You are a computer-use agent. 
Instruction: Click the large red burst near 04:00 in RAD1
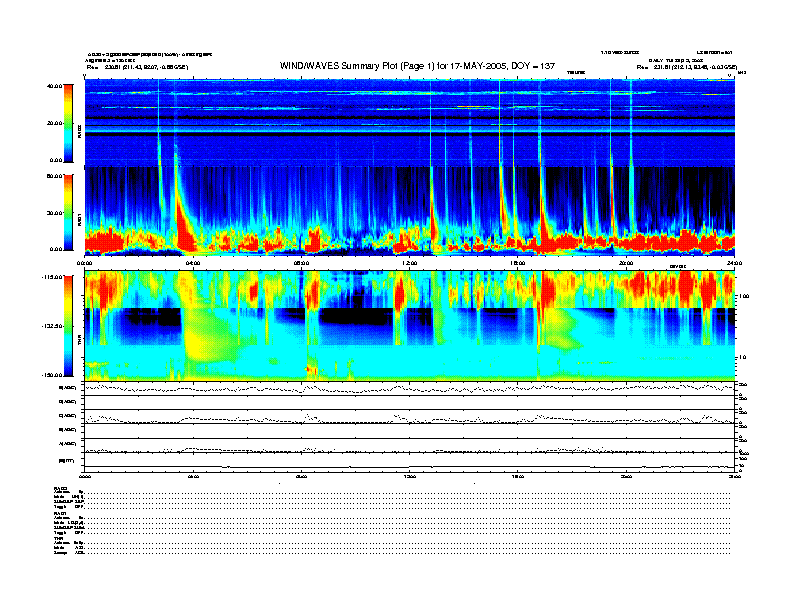[186, 227]
